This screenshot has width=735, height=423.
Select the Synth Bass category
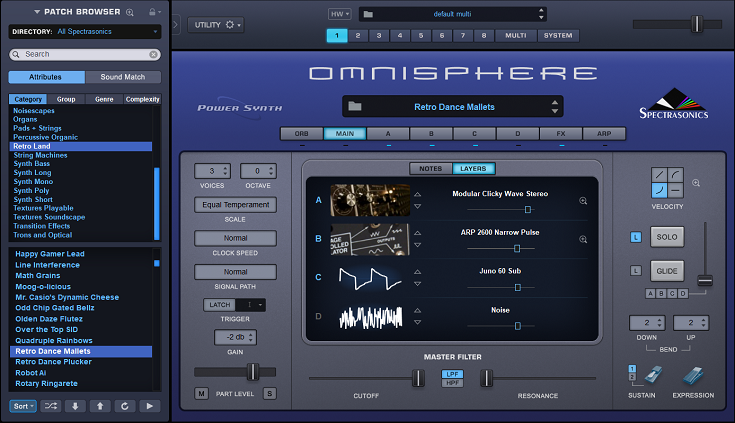pos(31,164)
